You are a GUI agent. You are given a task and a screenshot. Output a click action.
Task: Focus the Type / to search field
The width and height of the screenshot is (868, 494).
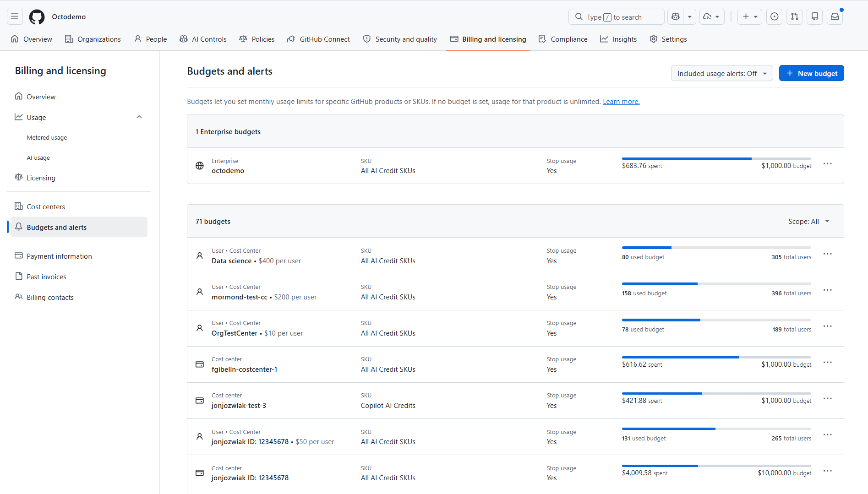tap(617, 17)
